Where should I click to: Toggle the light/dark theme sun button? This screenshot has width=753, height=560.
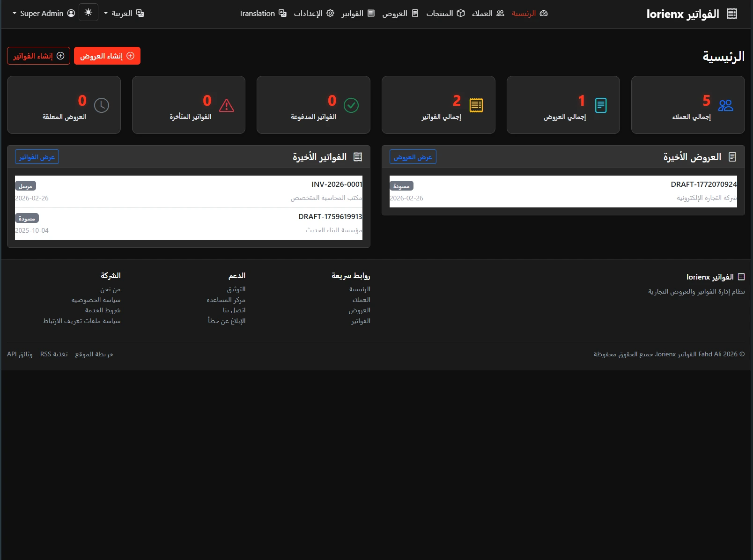coord(89,13)
